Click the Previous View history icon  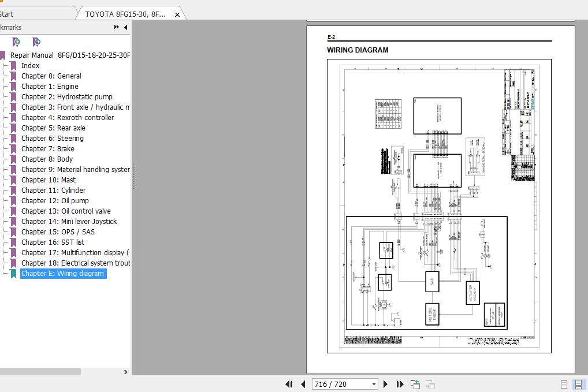[414, 383]
